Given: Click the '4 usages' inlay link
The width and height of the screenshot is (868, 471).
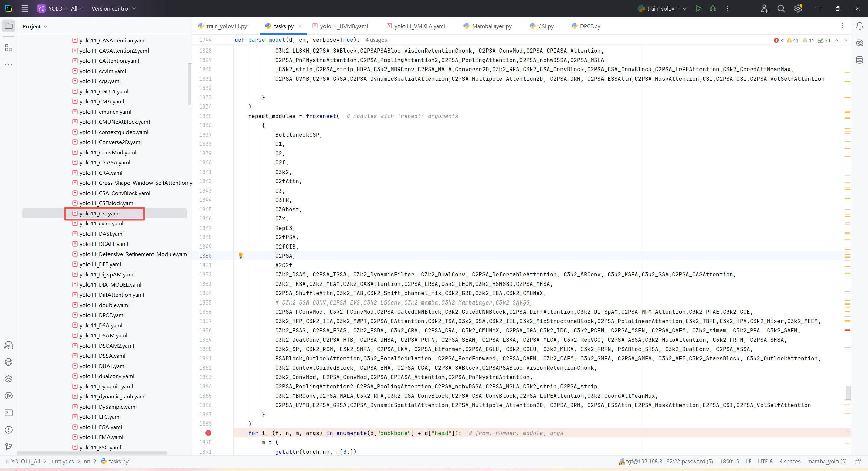Looking at the screenshot, I should pyautogui.click(x=376, y=40).
